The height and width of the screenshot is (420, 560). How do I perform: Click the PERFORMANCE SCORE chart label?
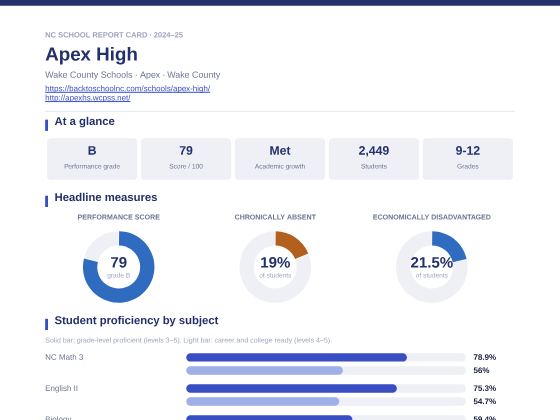click(119, 217)
